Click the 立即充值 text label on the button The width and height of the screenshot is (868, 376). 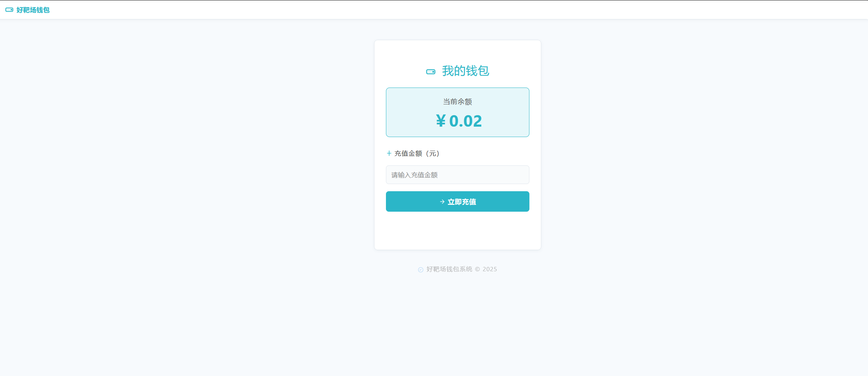click(462, 202)
